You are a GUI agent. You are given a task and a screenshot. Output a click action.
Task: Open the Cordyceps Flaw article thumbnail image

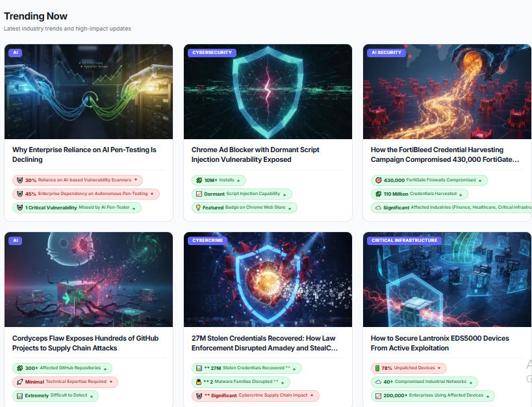(88, 280)
